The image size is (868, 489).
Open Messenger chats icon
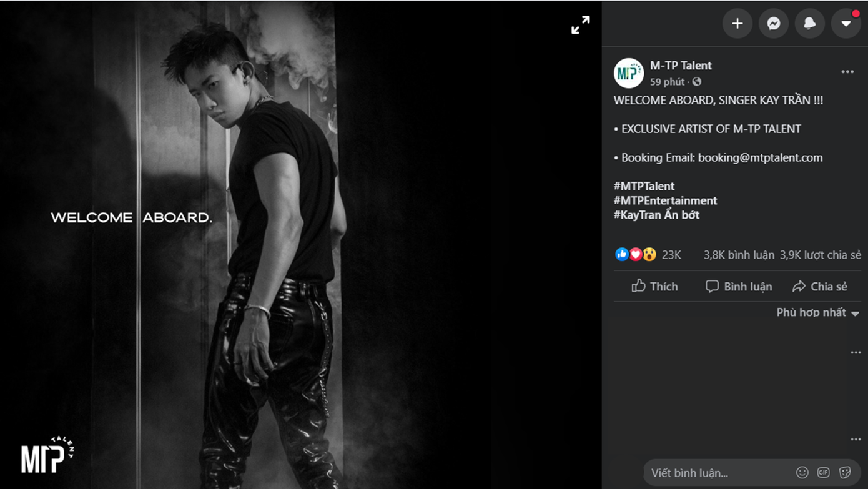[773, 24]
